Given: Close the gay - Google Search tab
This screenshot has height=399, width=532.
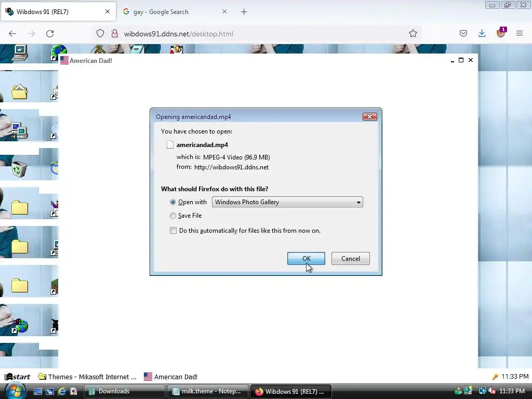Looking at the screenshot, I should (x=224, y=11).
